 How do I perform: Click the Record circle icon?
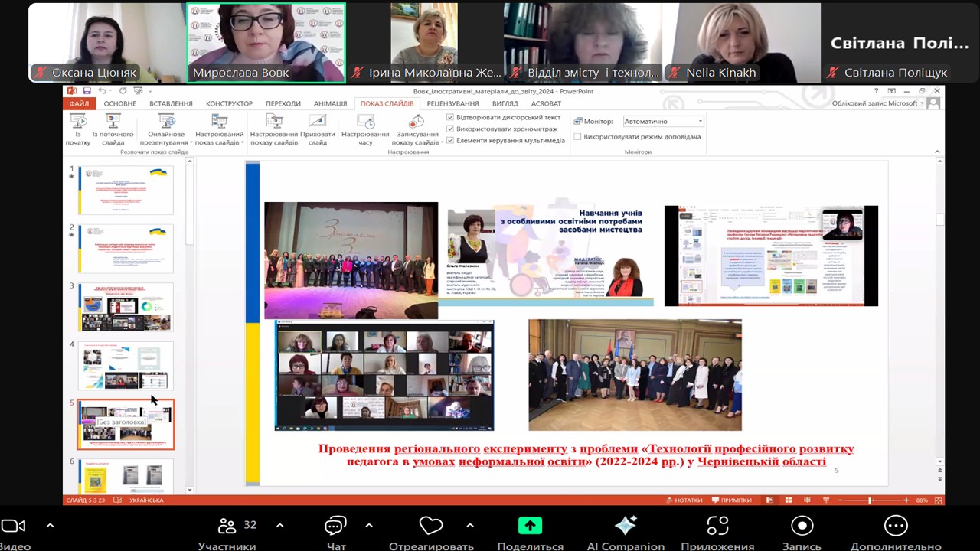point(802,526)
